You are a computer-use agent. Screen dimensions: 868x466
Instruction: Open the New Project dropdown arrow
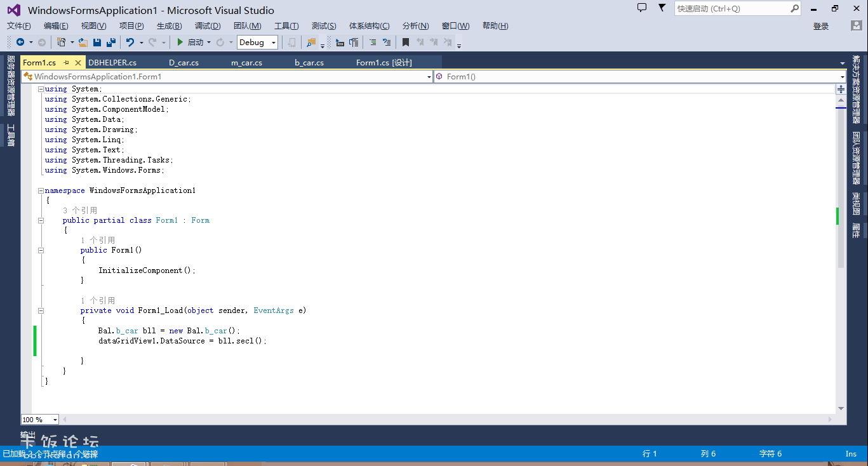pos(71,43)
